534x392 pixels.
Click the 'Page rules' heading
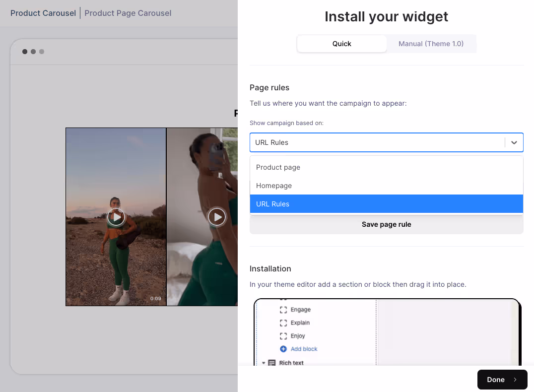click(x=269, y=87)
